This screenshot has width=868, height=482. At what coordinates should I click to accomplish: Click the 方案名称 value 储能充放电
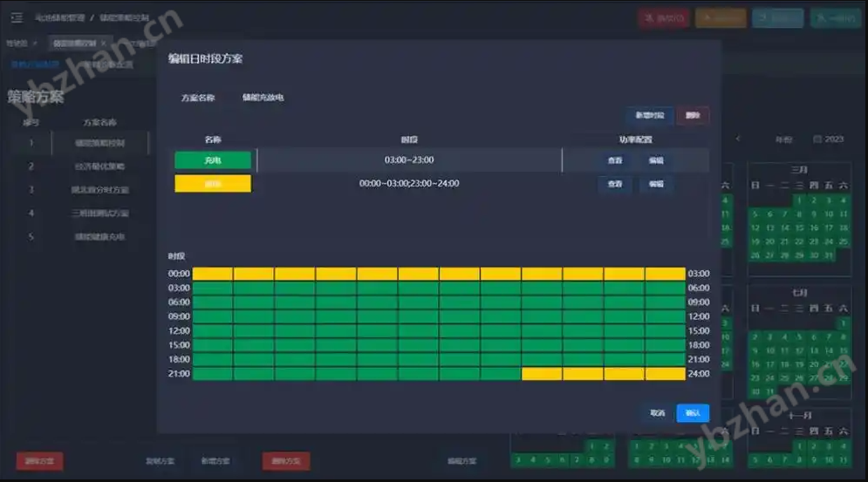click(x=263, y=98)
